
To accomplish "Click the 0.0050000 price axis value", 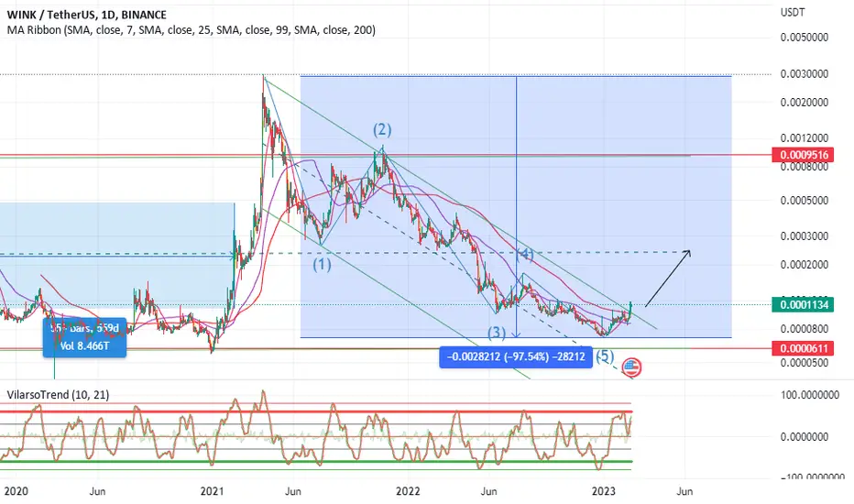I will click(805, 38).
